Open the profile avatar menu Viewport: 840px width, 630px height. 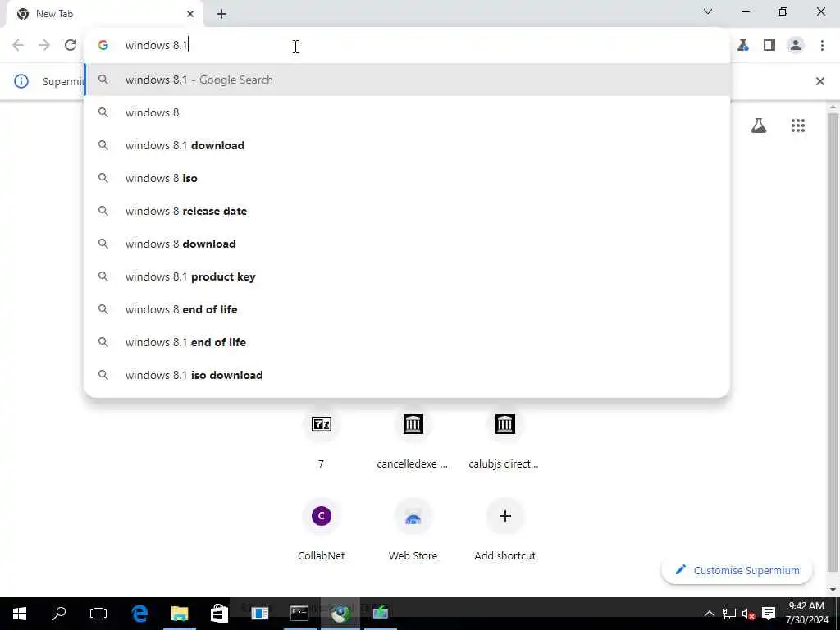[796, 46]
